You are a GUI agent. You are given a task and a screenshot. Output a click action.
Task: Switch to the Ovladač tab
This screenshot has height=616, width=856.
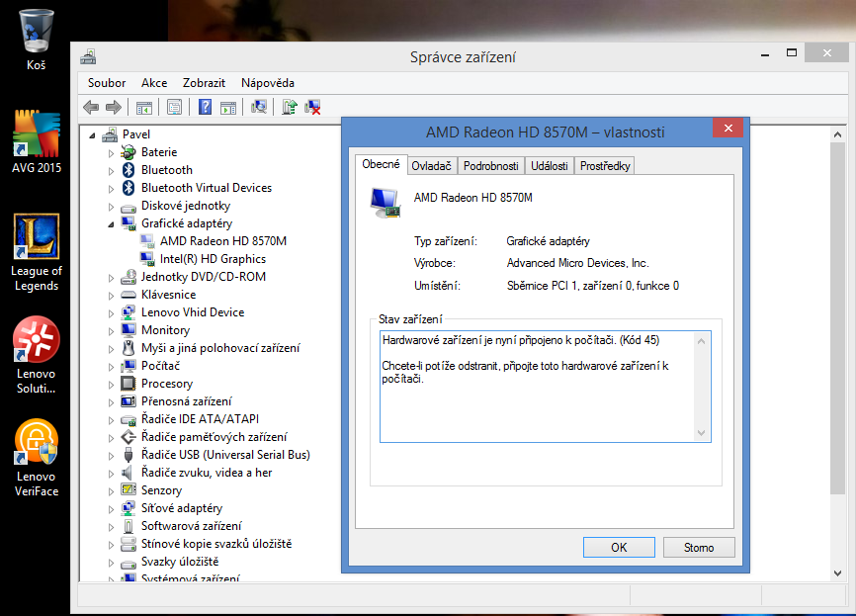tap(431, 166)
